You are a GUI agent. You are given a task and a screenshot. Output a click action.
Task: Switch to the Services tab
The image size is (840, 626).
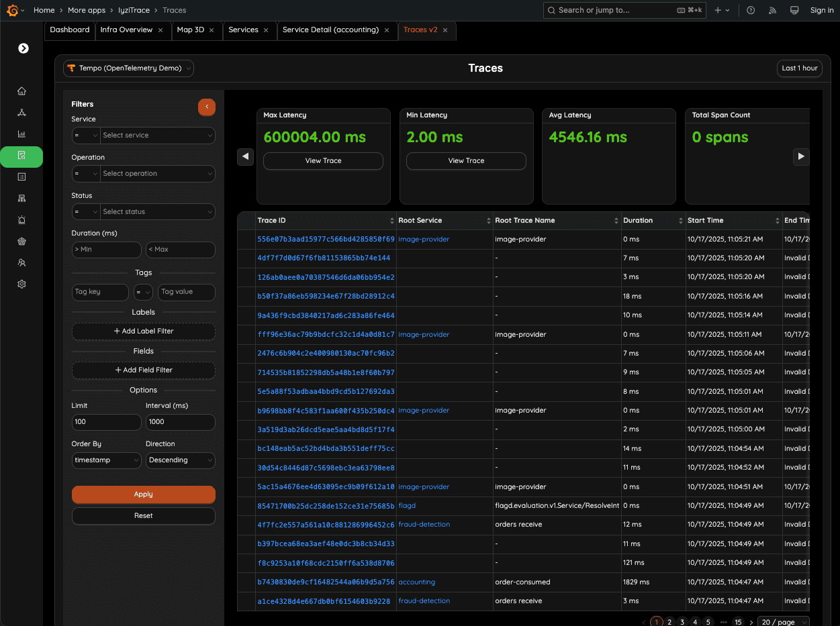[244, 30]
